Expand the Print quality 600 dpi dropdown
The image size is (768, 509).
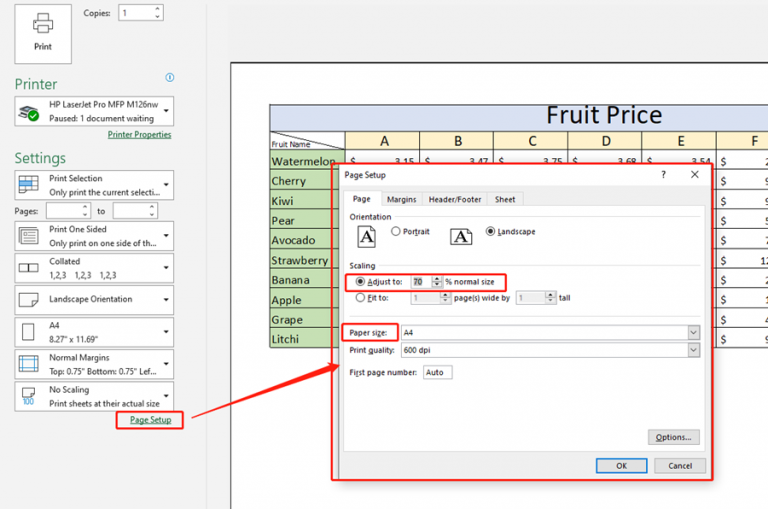[693, 350]
